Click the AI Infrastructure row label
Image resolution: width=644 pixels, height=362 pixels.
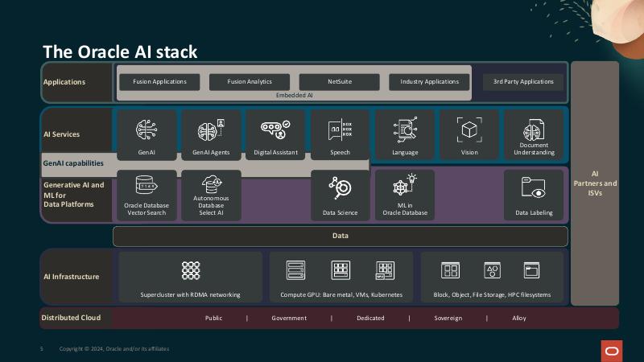pos(72,277)
